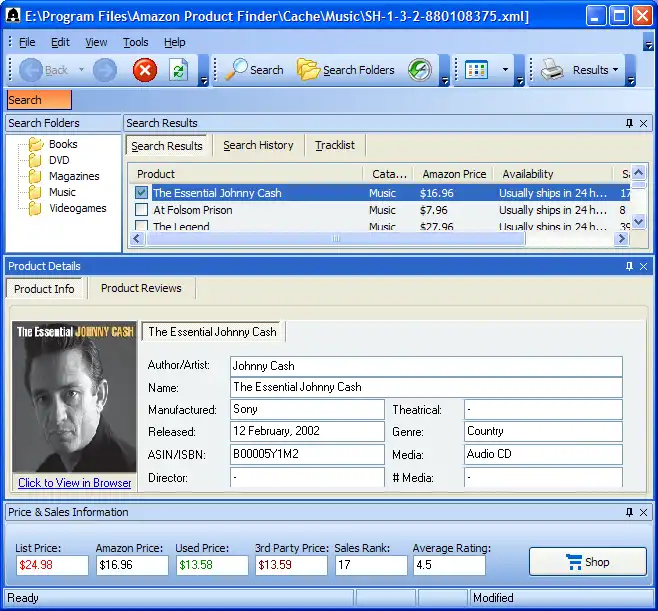Check The Legend row checkbox
The width and height of the screenshot is (658, 611).
pos(141,226)
